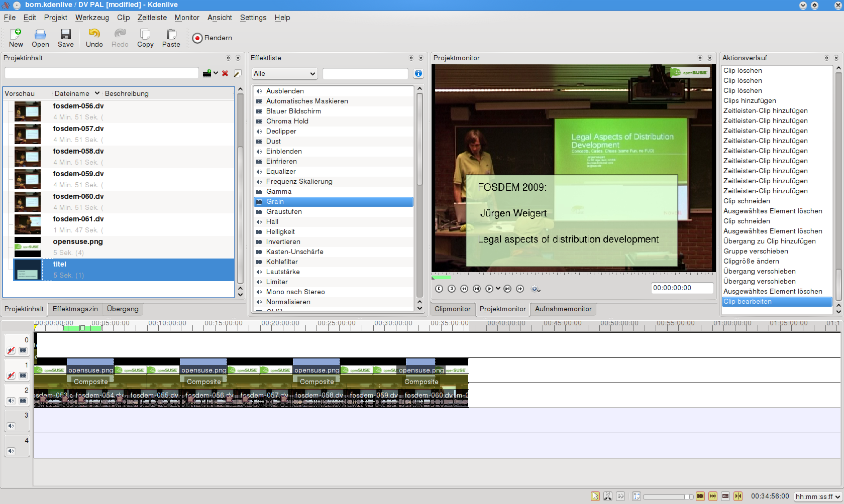Open the timecode format hh:mm:ss:ff dropdown
Screen dimensions: 844x504
pos(815,496)
